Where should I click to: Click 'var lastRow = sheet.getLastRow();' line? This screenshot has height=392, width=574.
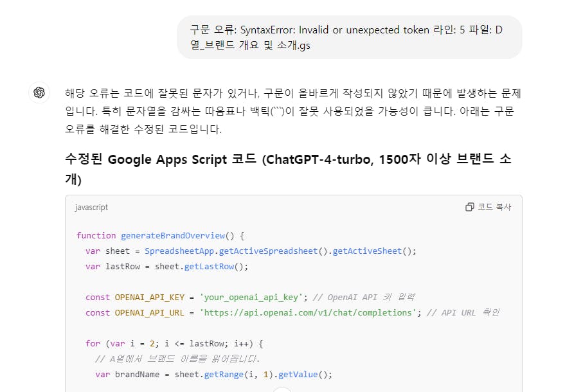[x=166, y=267]
